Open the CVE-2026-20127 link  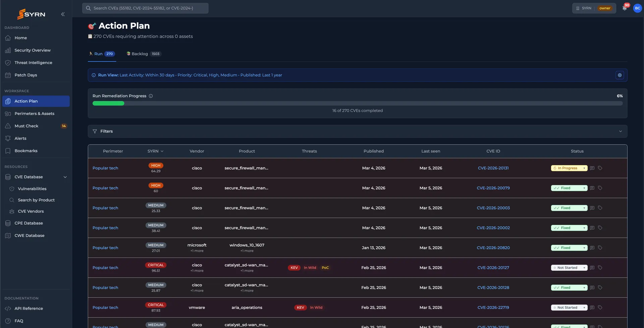[493, 268]
